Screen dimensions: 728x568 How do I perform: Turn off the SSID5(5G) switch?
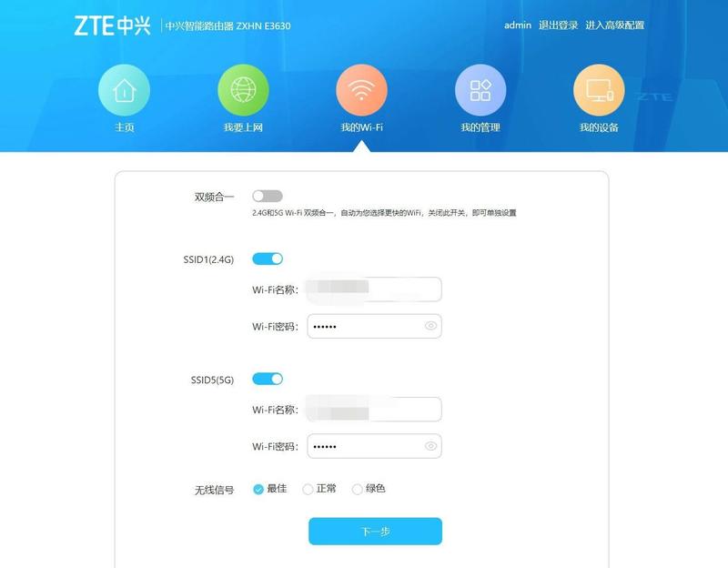pyautogui.click(x=268, y=379)
